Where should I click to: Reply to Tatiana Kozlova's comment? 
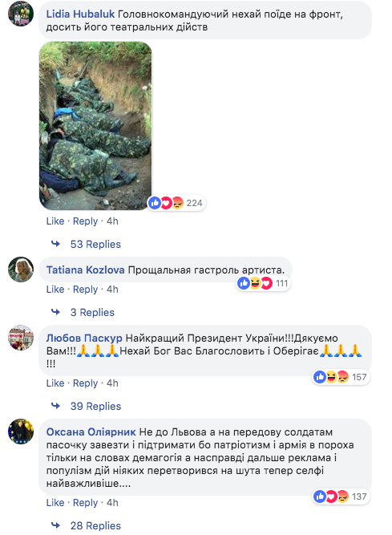tap(85, 290)
